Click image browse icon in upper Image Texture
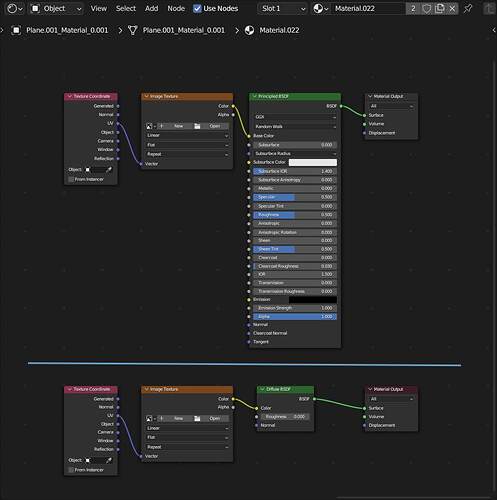Screen dimensions: 497x500 click(151, 126)
